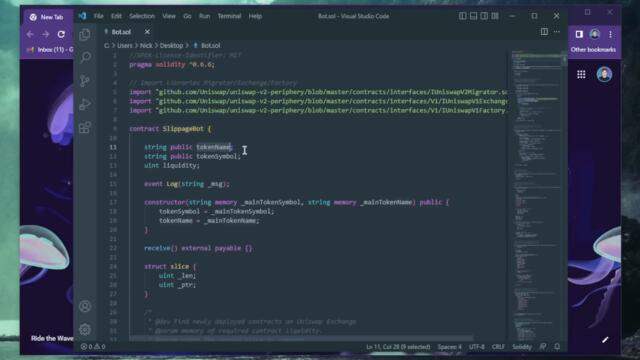Image resolution: width=640 pixels, height=360 pixels.
Task: Open the Edit menu
Action: 116,16
